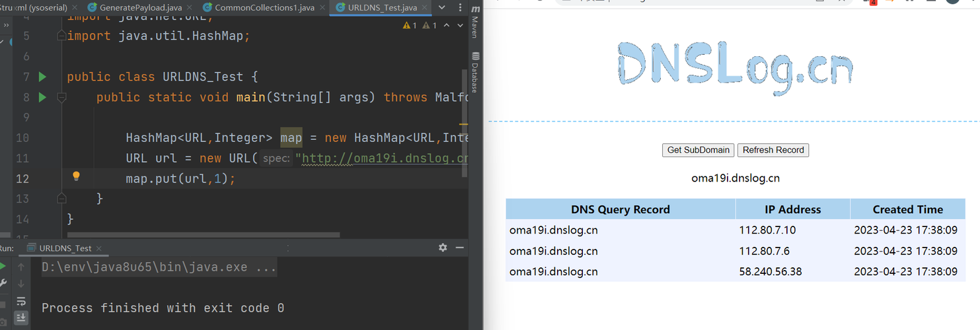Click IP Address column header

tap(792, 209)
